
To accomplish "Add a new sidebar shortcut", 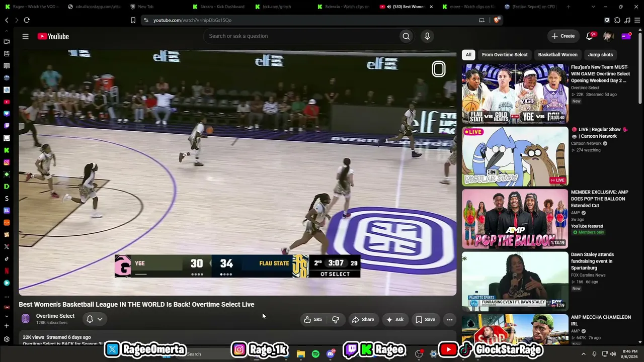I will [x=7, y=326].
